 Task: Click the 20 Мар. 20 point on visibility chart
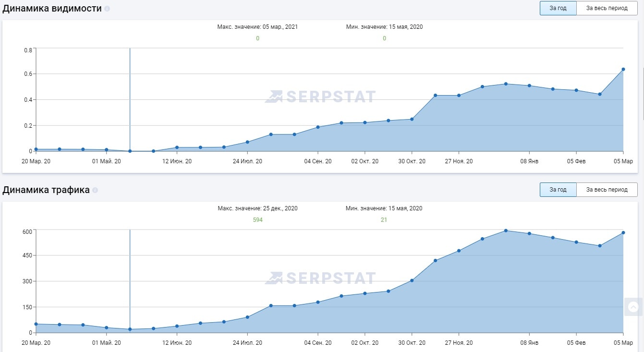pos(36,149)
